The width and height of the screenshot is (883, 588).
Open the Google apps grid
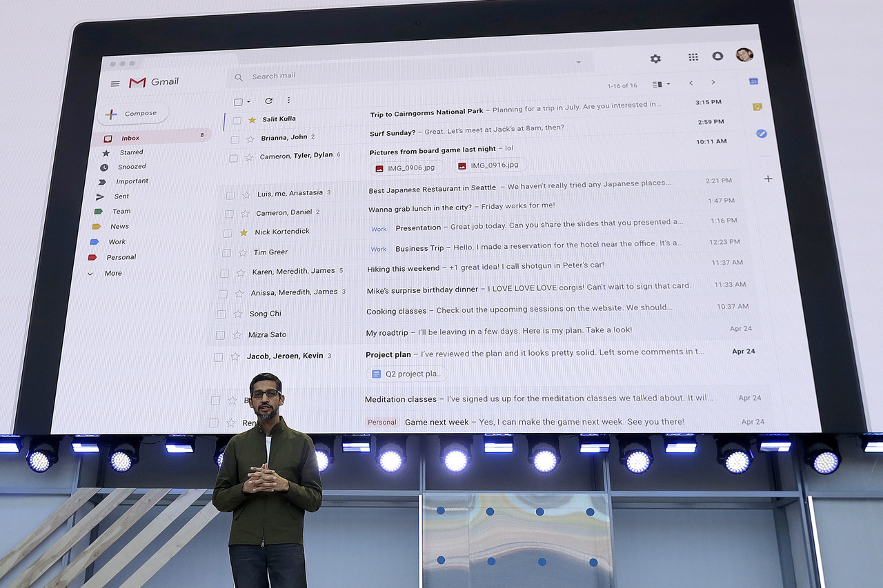(x=693, y=57)
